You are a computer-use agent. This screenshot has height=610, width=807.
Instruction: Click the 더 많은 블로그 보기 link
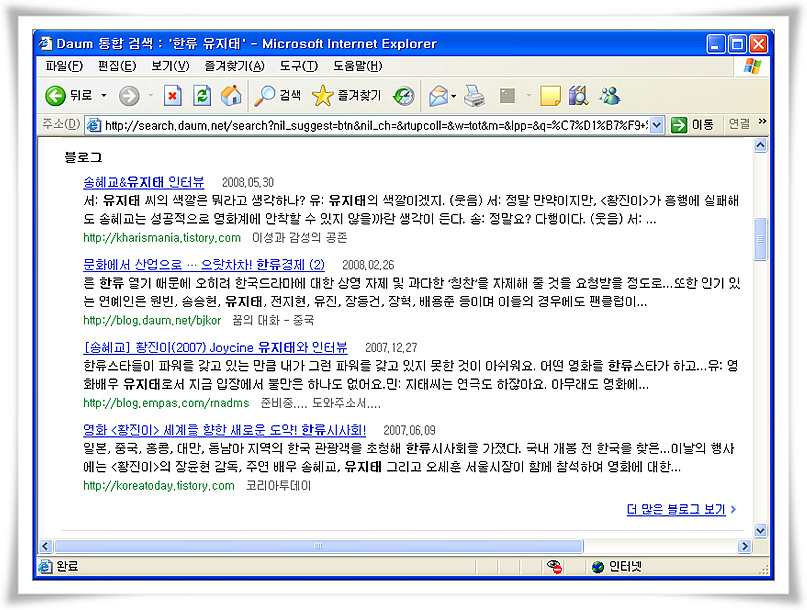click(x=676, y=509)
